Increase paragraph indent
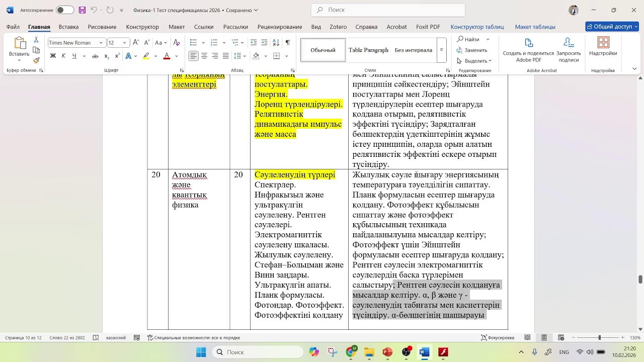This screenshot has height=362, width=644. [264, 43]
